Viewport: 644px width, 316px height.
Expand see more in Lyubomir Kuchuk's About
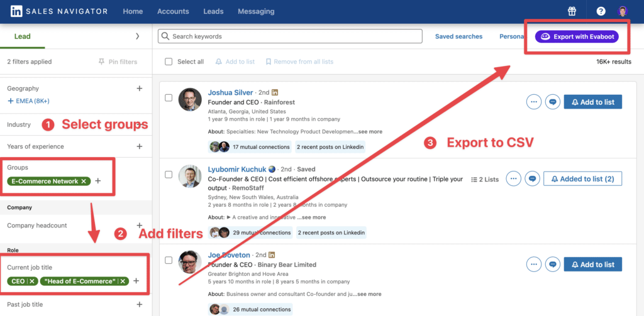(313, 217)
